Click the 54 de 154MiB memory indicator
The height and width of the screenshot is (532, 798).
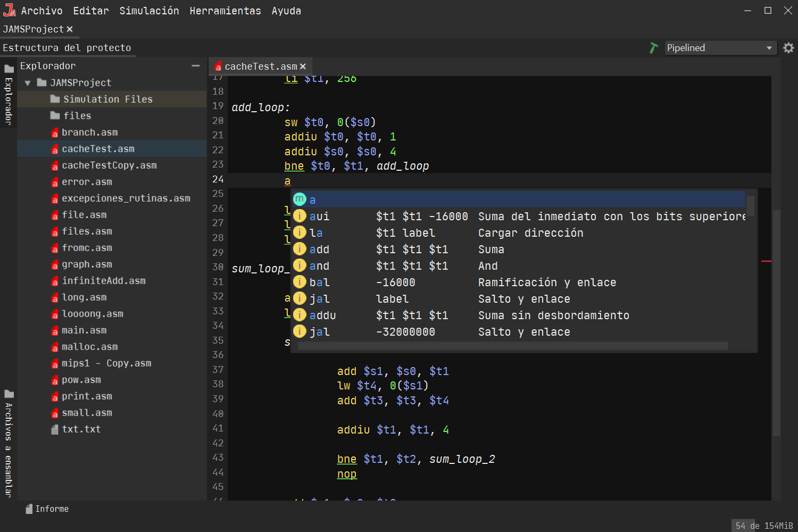click(x=763, y=525)
